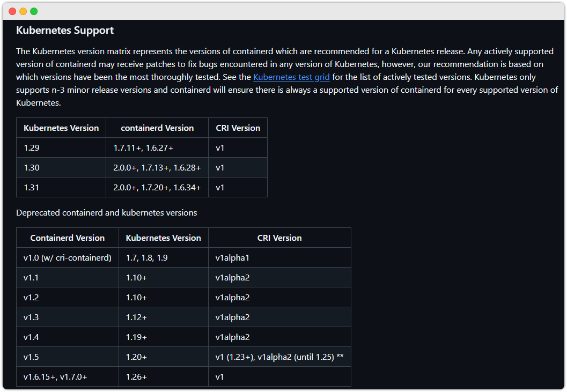Click the '2.0.0+, 1.7.13+, 1.6.28+' cell

tap(157, 167)
